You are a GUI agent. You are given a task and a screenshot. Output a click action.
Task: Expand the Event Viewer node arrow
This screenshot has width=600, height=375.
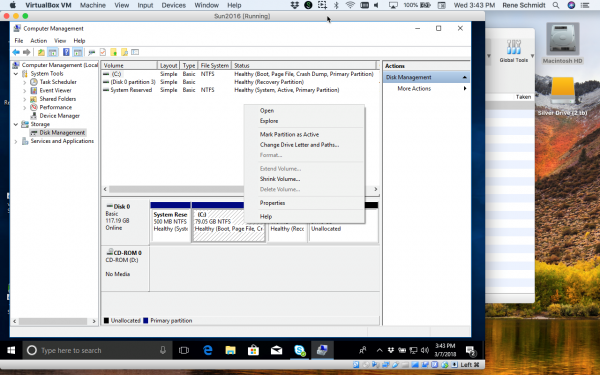24,90
